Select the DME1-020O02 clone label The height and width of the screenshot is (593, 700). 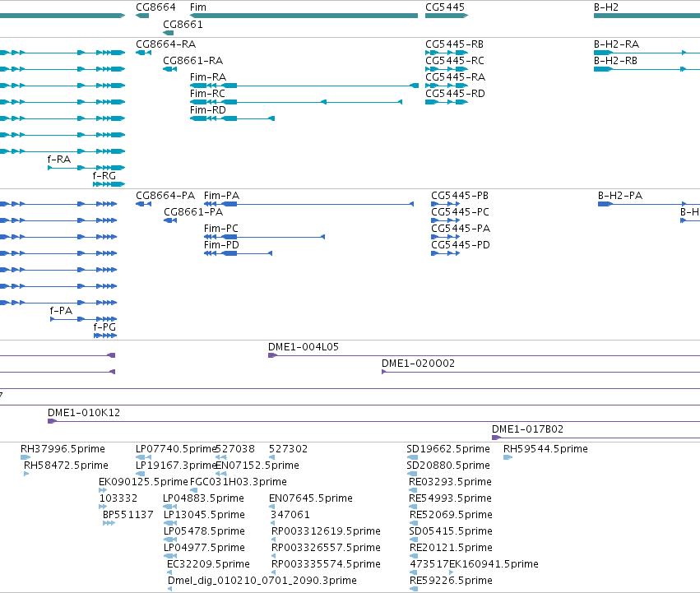419,364
